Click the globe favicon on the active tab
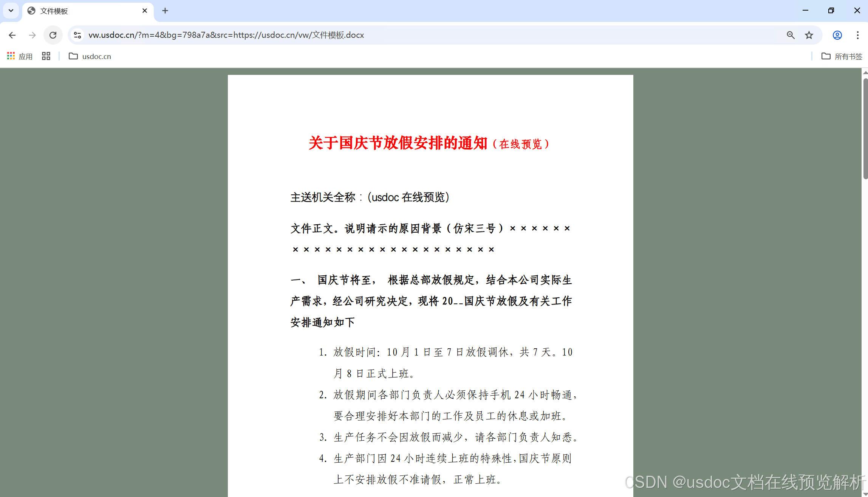This screenshot has width=868, height=497. click(31, 11)
